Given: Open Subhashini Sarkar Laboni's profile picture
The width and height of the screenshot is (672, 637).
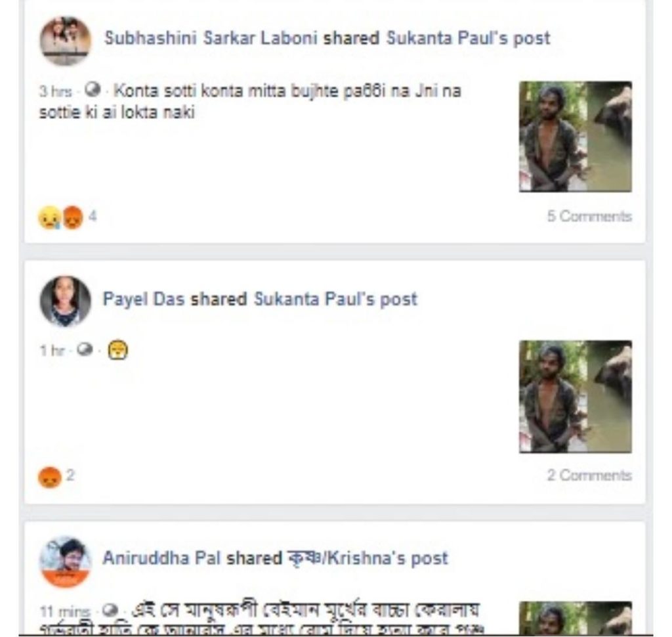Looking at the screenshot, I should tap(65, 41).
